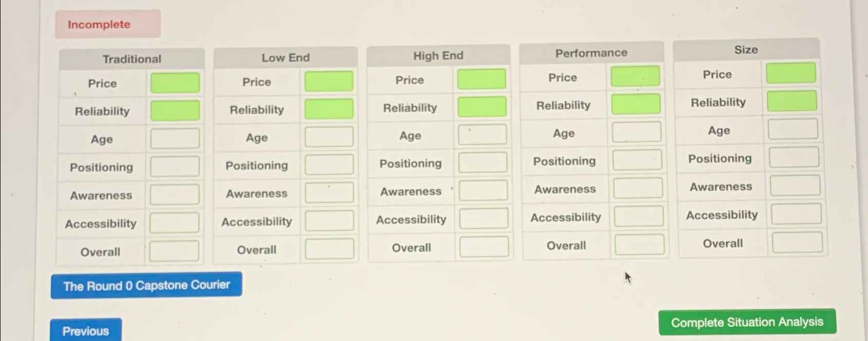The height and width of the screenshot is (341, 868).
Task: Click the Age input under Performance
Action: (x=636, y=132)
